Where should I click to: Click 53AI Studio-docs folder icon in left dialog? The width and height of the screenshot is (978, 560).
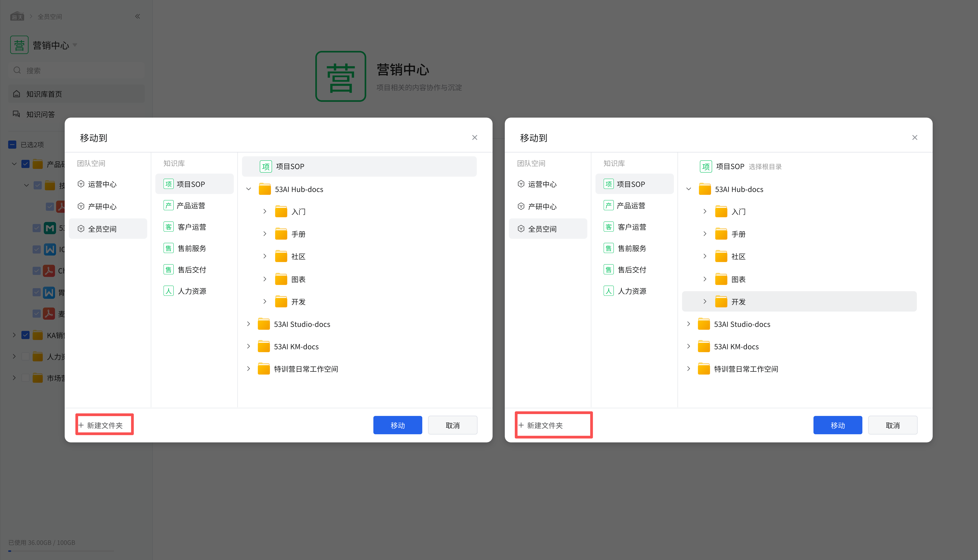(264, 324)
